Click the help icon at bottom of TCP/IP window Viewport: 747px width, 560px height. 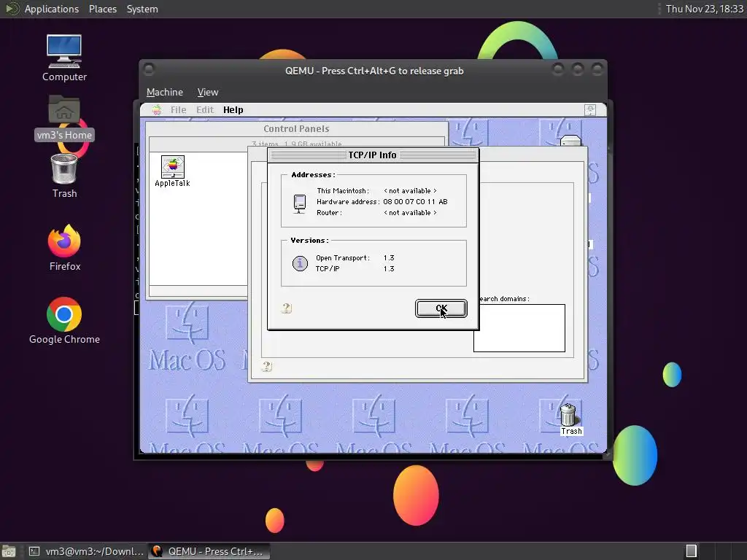[x=267, y=366]
